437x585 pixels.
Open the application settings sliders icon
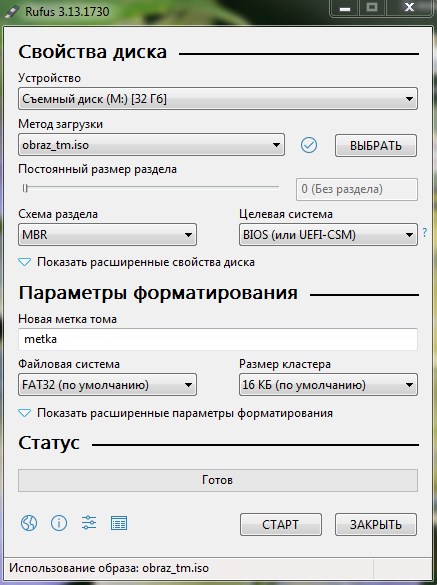point(89,523)
